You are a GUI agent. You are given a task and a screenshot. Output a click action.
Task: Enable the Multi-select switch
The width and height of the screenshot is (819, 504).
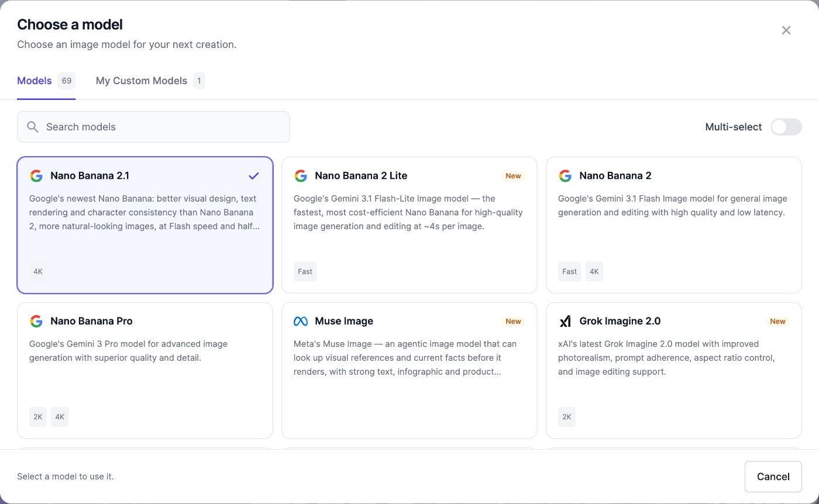point(786,127)
